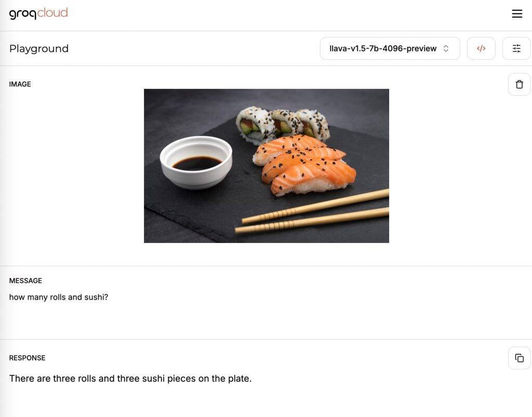
Task: Copy the response text
Action: click(519, 358)
